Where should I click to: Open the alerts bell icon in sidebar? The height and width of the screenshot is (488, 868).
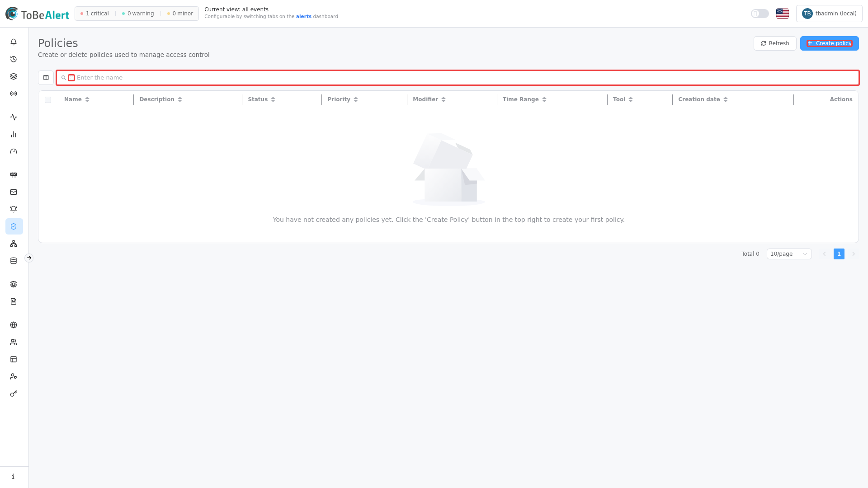(14, 42)
